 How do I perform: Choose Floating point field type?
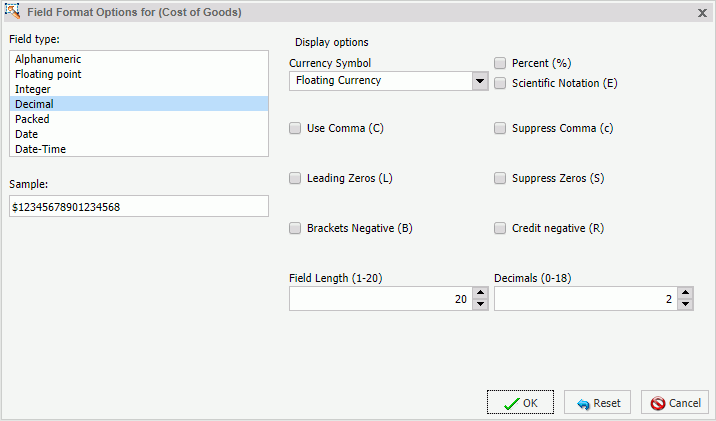48,74
